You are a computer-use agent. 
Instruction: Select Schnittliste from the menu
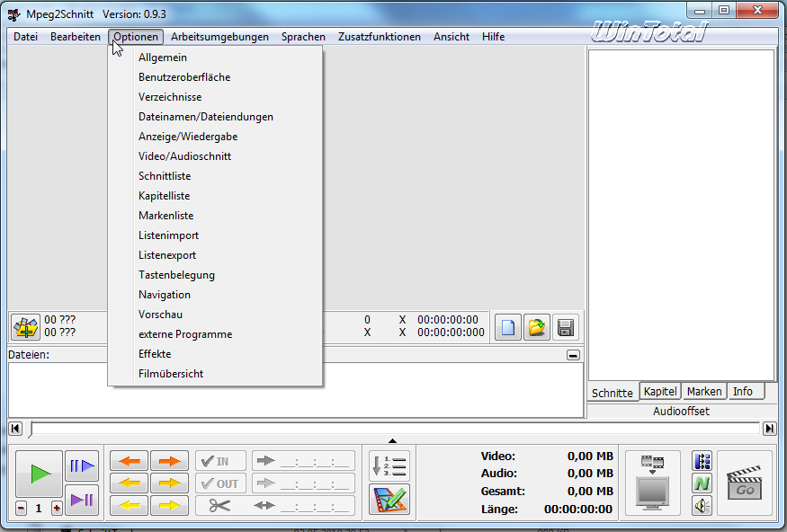[215, 176]
